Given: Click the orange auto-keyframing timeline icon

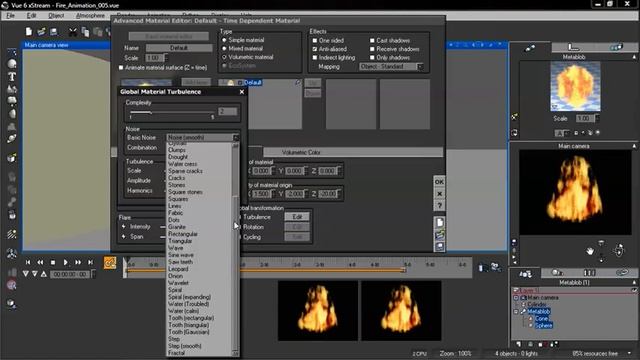Looking at the screenshot, I should click(110, 263).
